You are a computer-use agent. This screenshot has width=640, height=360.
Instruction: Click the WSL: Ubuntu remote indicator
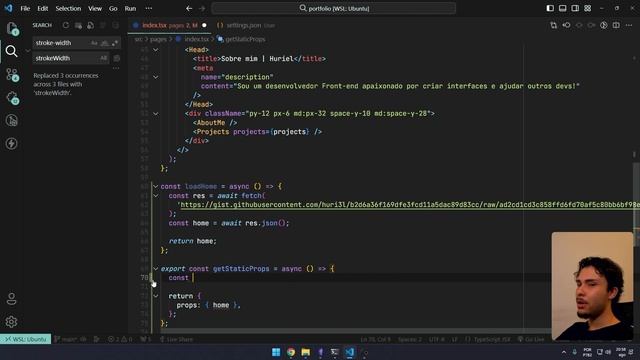pyautogui.click(x=26, y=339)
